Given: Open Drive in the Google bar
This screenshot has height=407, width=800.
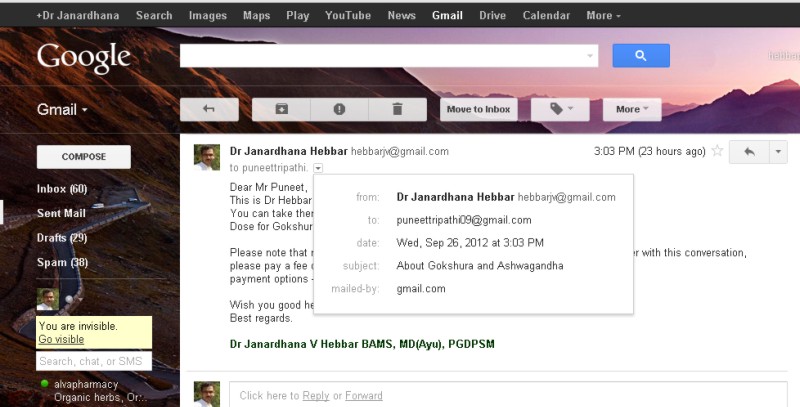Looking at the screenshot, I should click(x=492, y=15).
